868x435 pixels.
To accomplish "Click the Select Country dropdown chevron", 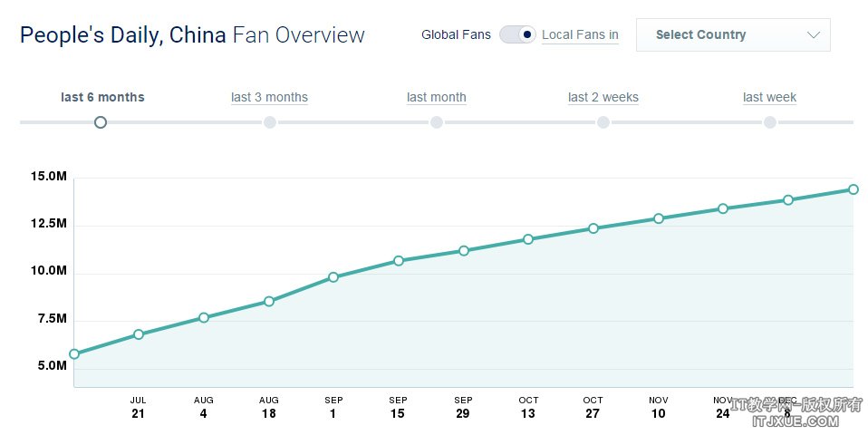I will click(813, 35).
